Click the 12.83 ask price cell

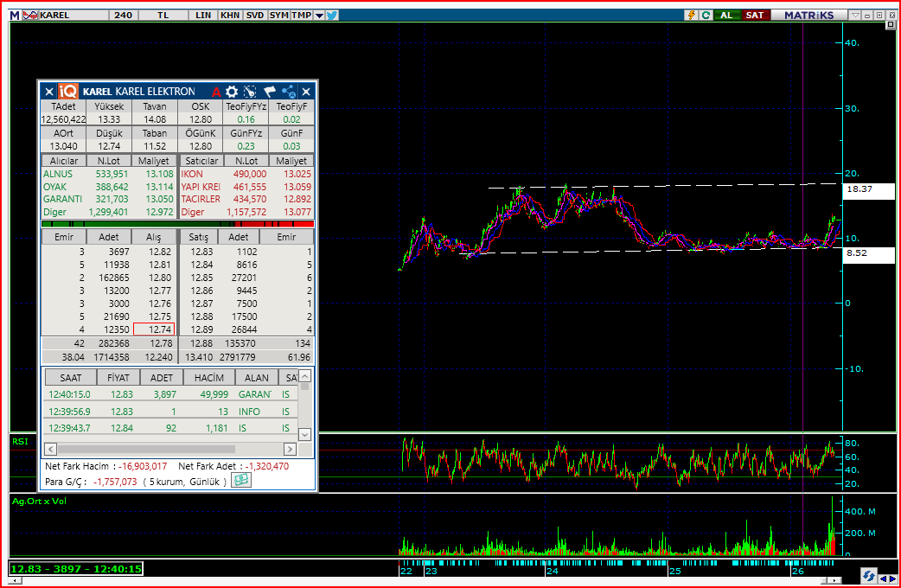(x=201, y=252)
